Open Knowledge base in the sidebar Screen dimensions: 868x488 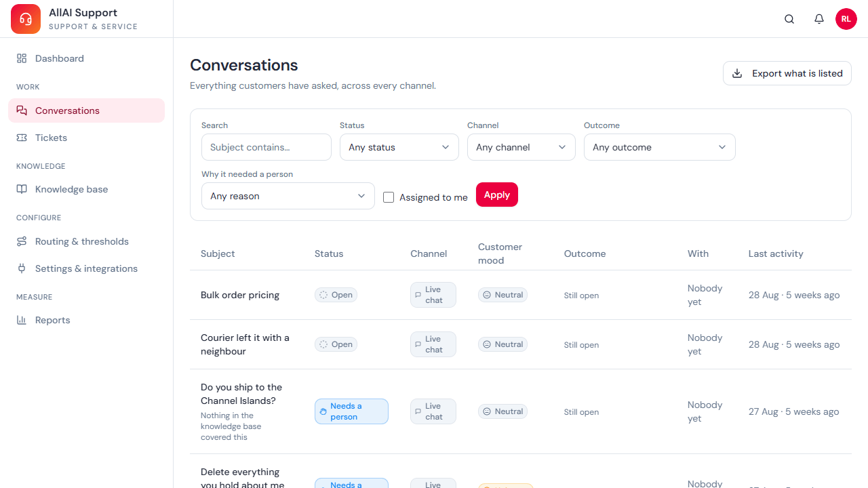click(x=86, y=189)
